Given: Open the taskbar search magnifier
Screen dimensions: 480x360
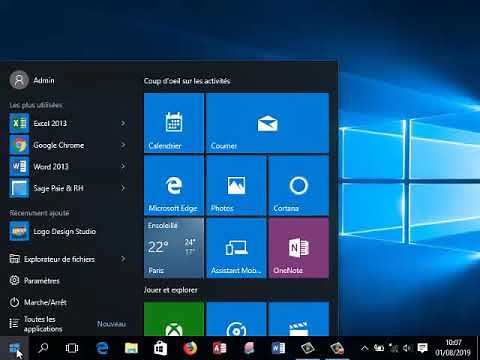Looking at the screenshot, I should point(43,348).
